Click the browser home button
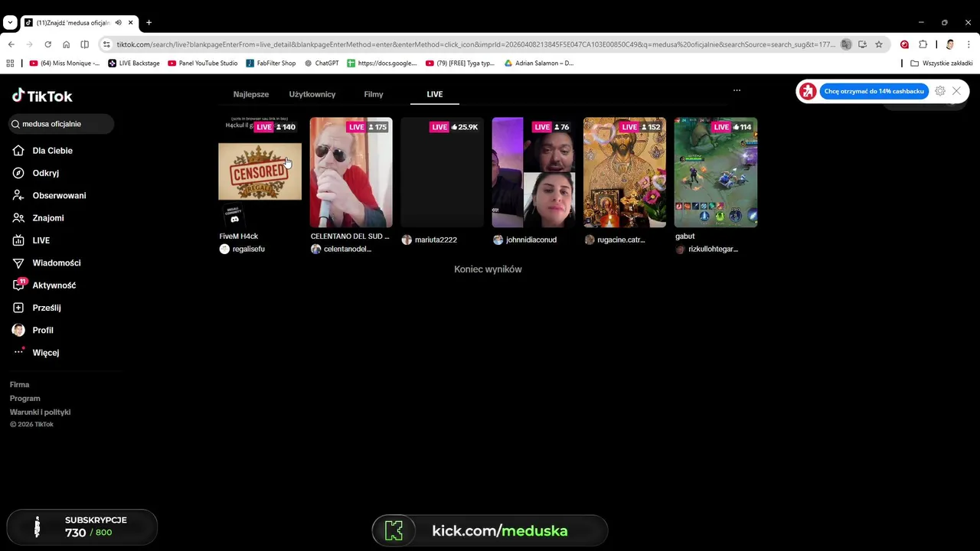This screenshot has width=980, height=551. (x=66, y=44)
